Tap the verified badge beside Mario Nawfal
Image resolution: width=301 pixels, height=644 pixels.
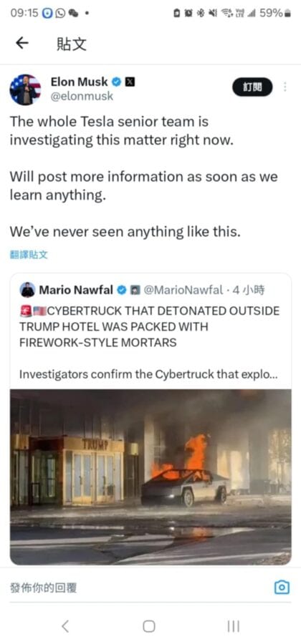tap(122, 291)
